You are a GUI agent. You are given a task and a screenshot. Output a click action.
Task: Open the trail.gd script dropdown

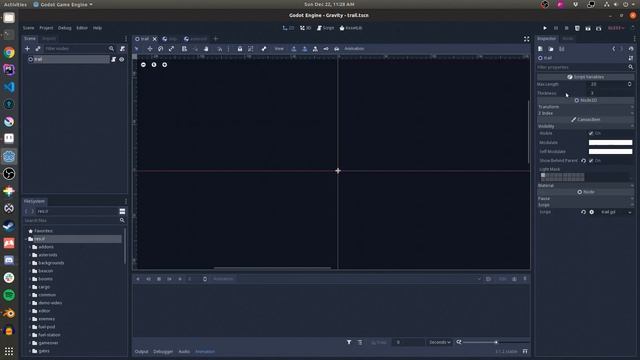[630, 212]
